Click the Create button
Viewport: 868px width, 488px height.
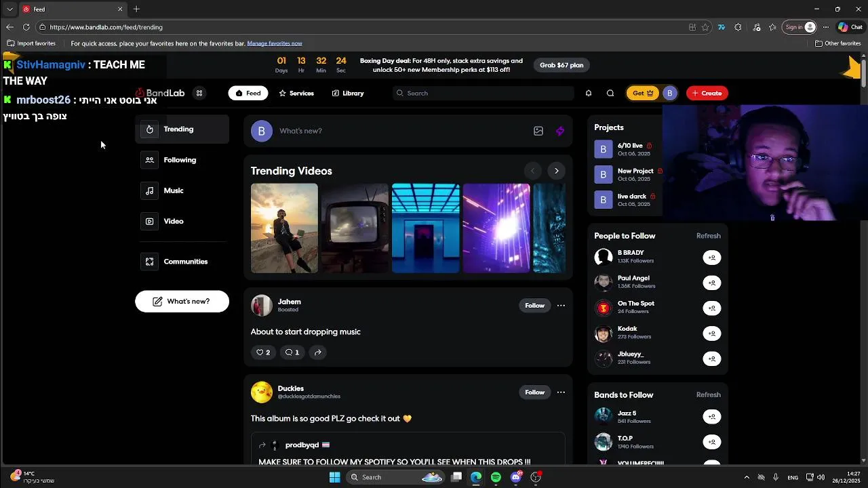[x=707, y=93]
